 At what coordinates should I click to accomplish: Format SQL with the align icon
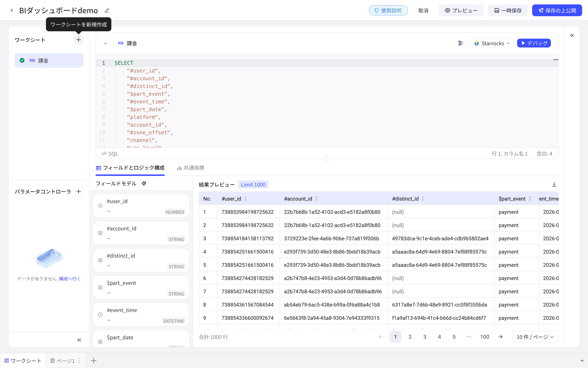(x=460, y=43)
